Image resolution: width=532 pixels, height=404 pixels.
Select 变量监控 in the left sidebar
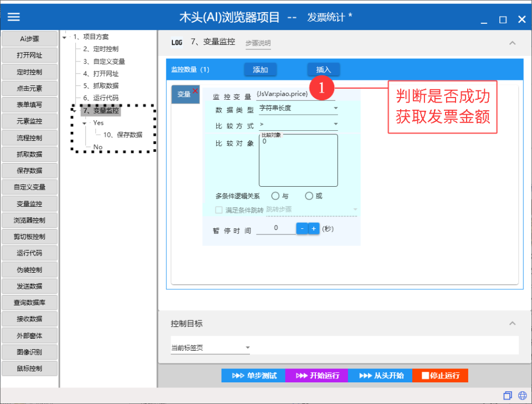click(29, 203)
